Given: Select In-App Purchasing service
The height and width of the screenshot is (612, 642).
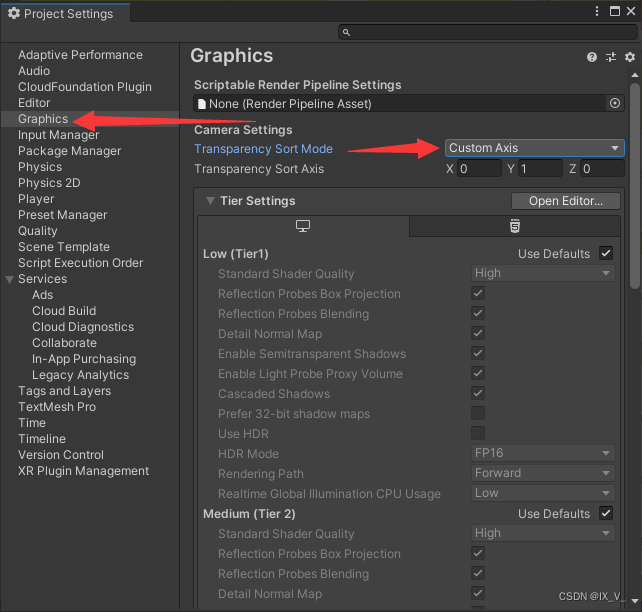Looking at the screenshot, I should (84, 359).
